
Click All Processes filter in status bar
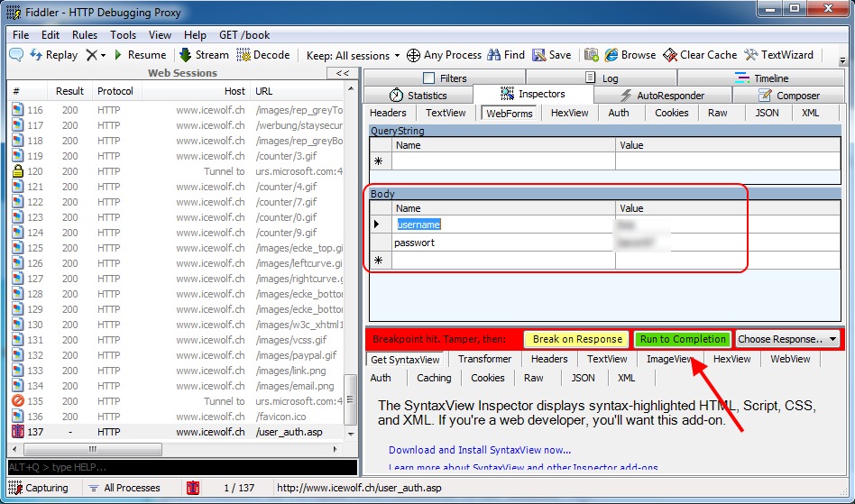[x=124, y=488]
